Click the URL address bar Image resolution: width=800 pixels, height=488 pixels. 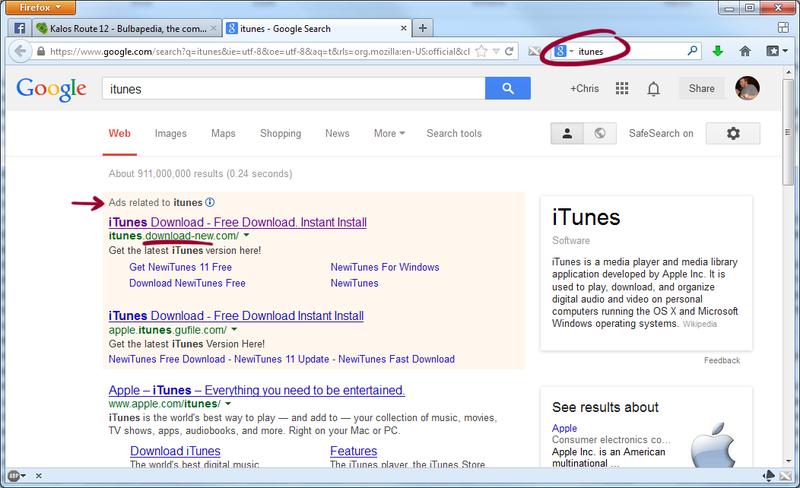(260, 52)
